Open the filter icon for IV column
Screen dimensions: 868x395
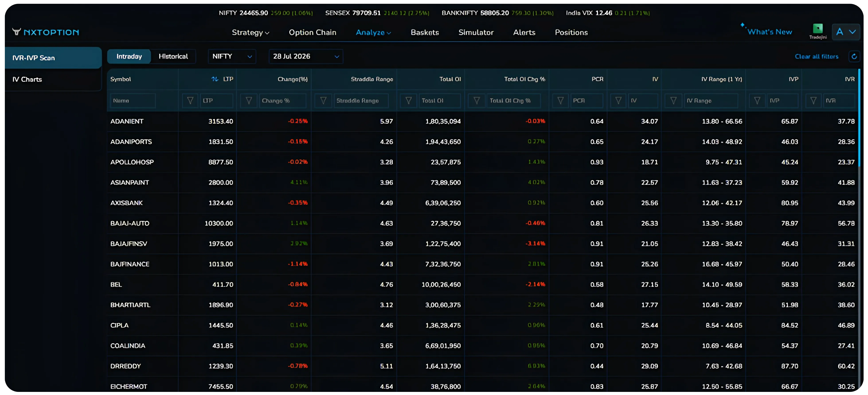click(618, 101)
